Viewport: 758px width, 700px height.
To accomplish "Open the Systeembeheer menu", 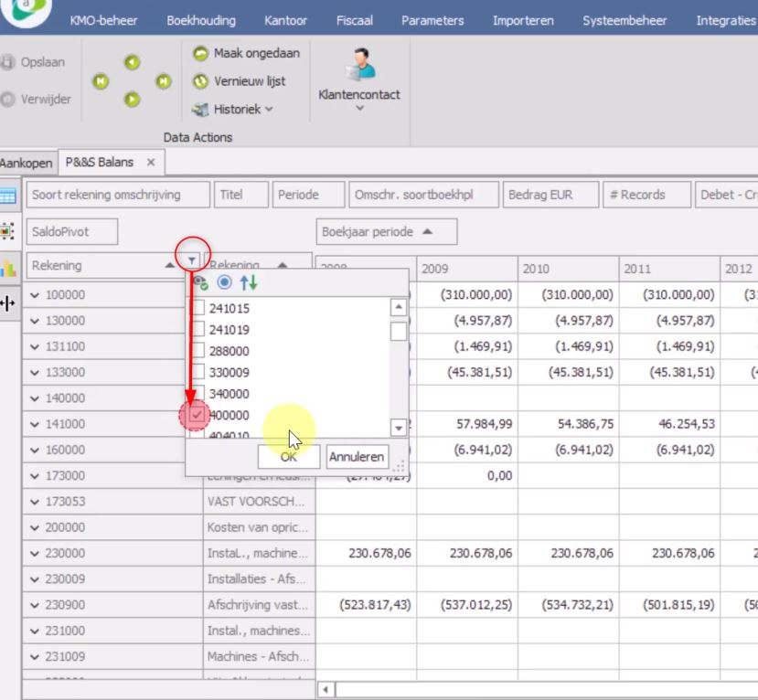I will (x=625, y=20).
